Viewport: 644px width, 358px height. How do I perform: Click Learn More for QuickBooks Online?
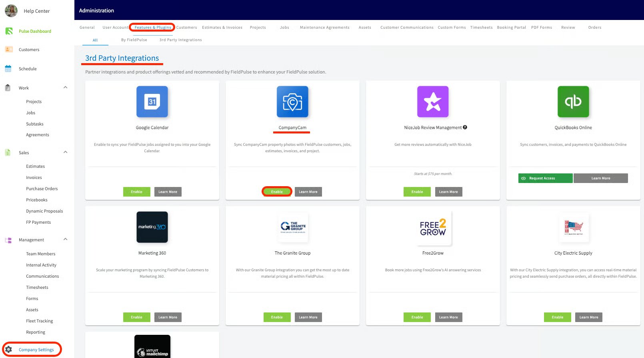coord(601,178)
